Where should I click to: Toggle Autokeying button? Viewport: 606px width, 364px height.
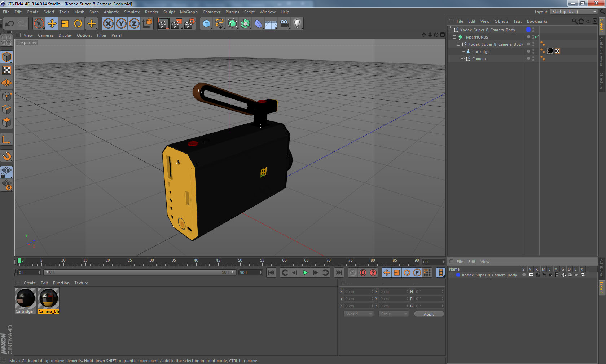tap(363, 272)
